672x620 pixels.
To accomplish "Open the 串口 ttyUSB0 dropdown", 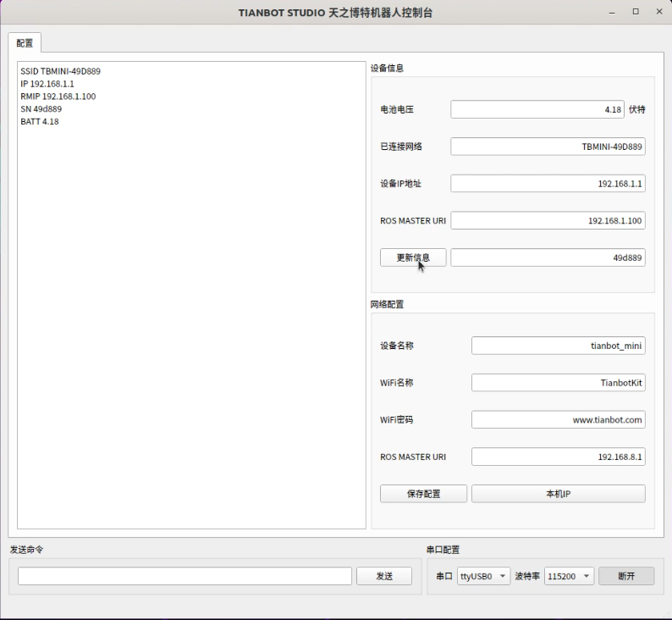I will coord(484,576).
